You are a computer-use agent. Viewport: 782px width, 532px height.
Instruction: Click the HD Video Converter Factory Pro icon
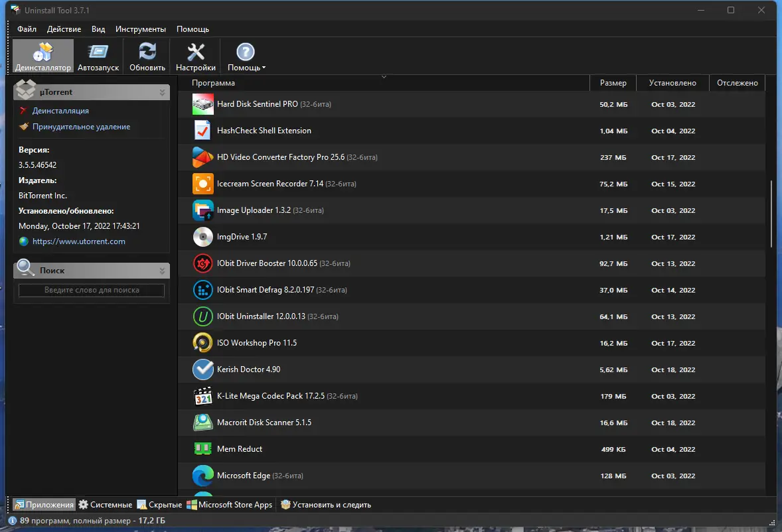click(x=203, y=157)
